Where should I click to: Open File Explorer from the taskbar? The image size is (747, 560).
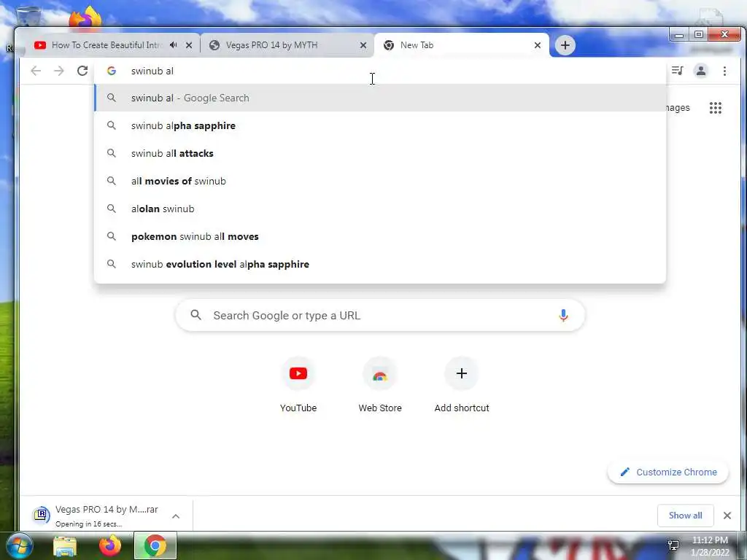pyautogui.click(x=65, y=545)
